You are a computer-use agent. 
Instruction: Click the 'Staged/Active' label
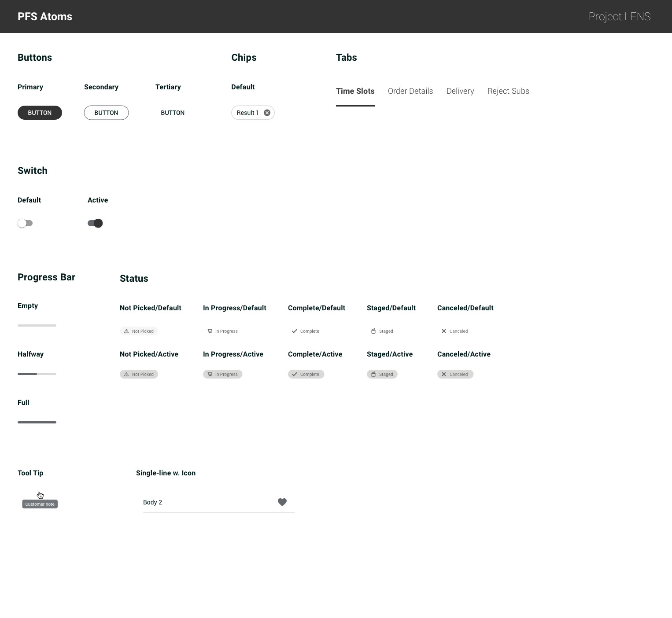390,354
